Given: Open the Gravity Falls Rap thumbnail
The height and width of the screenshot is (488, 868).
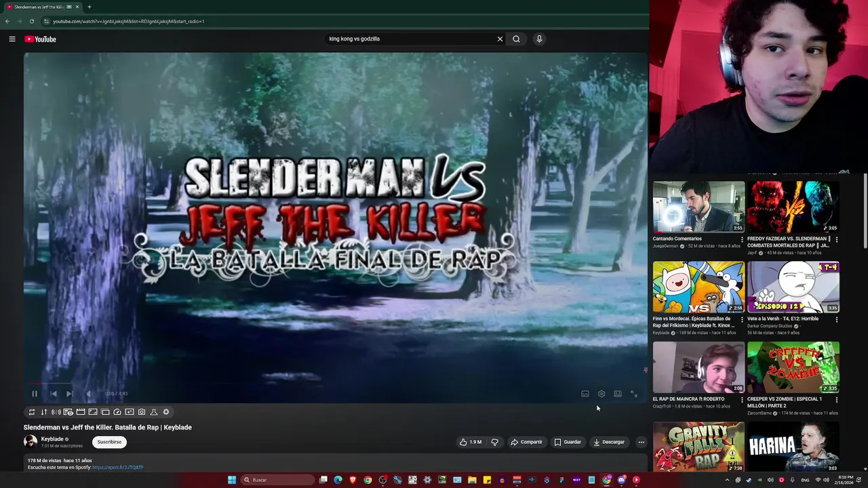Looking at the screenshot, I should [698, 447].
